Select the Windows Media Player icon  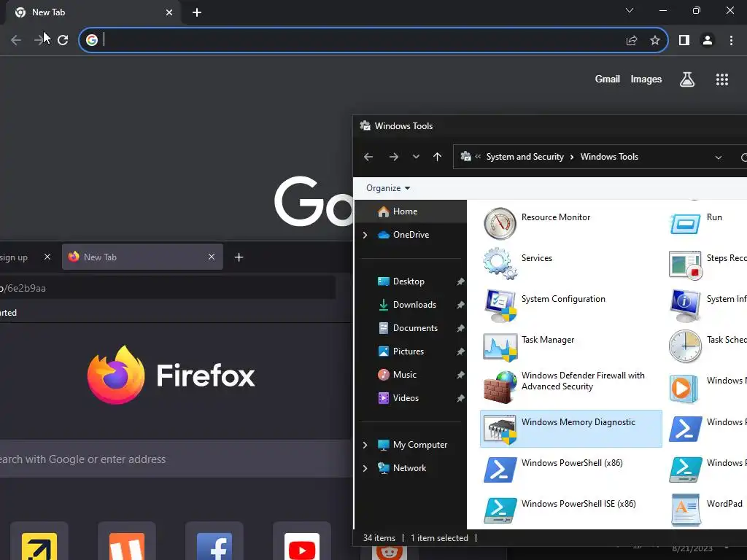coord(684,389)
